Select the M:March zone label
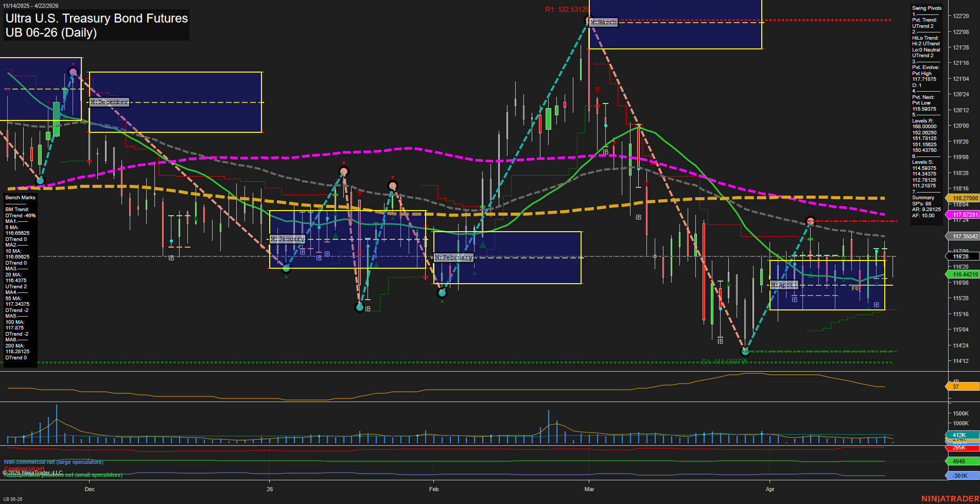 point(602,22)
